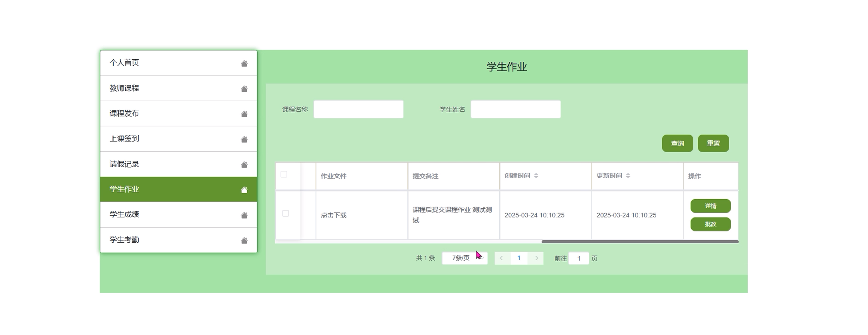Click home icon beside 个人首页
Image resolution: width=868 pixels, height=335 pixels.
click(x=244, y=63)
